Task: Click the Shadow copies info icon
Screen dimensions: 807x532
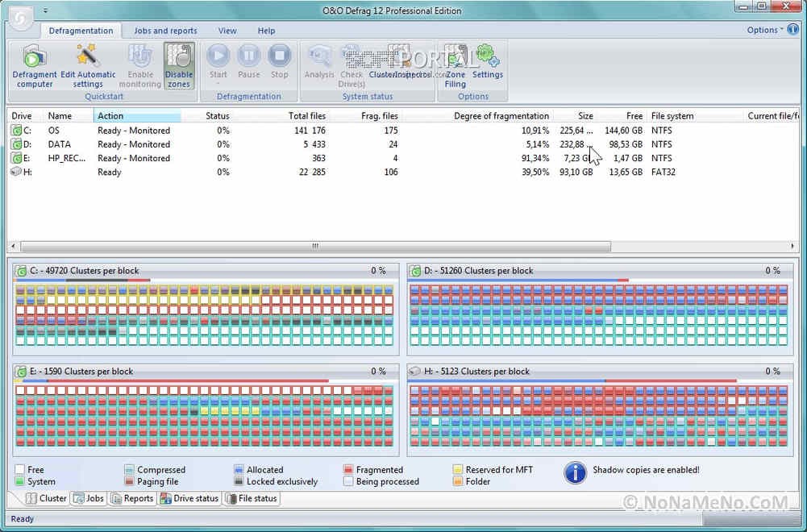Action: pos(575,472)
